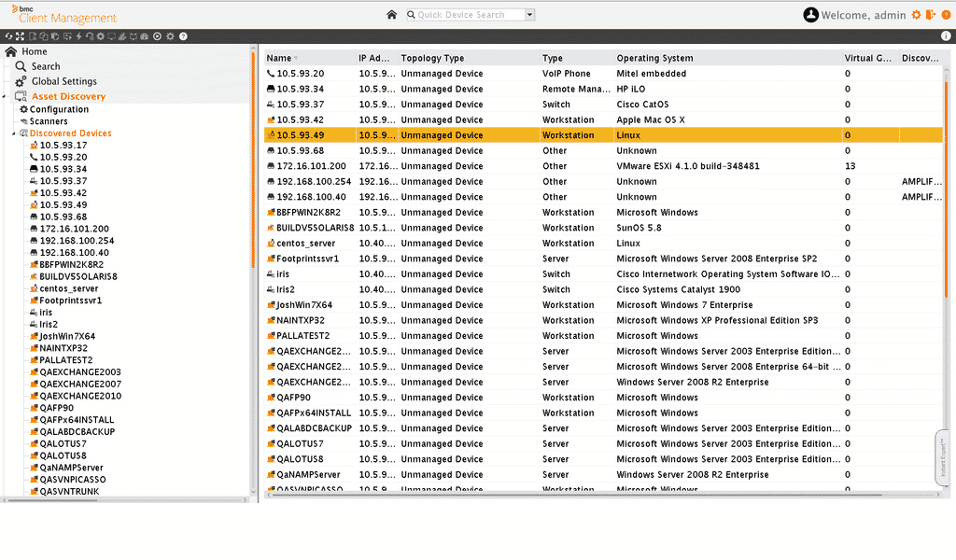Open preferences via the orange gear icon
Screen dimensions: 956x560
tap(917, 15)
